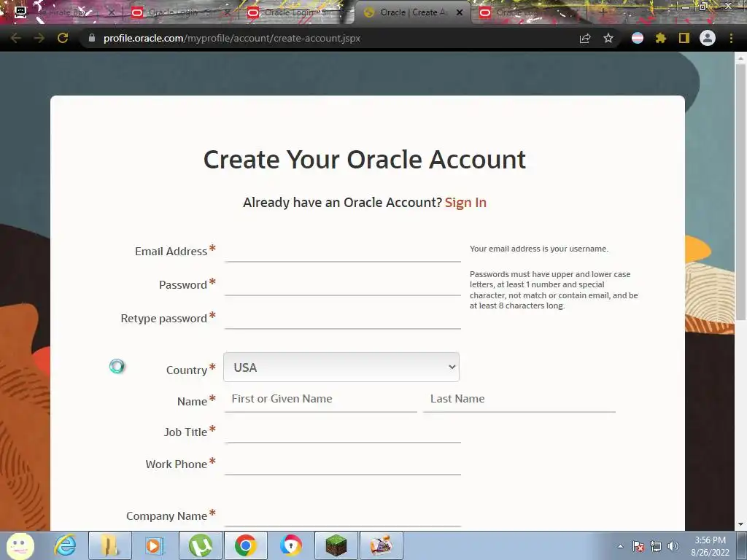Open the keyhole shield browser taskbar icon
This screenshot has height=560, width=747.
click(290, 545)
